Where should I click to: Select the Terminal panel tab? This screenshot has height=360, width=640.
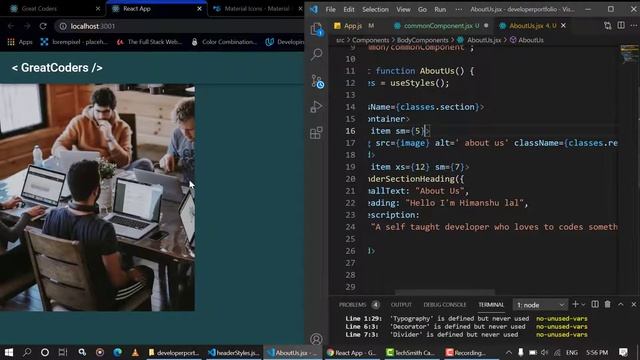pyautogui.click(x=491, y=304)
